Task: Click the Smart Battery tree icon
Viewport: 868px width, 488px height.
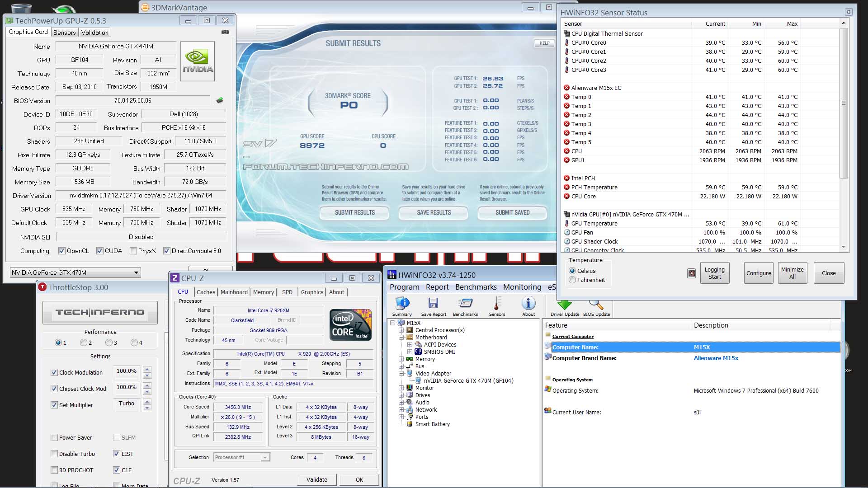Action: click(x=410, y=424)
